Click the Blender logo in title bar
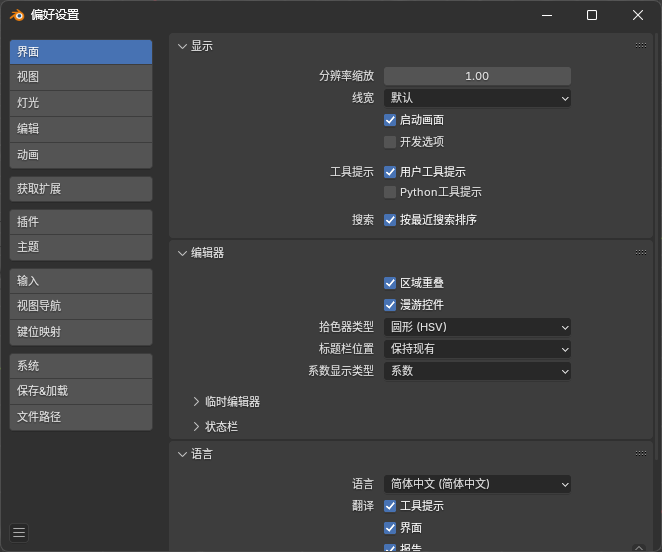This screenshot has height=552, width=662. pyautogui.click(x=17, y=15)
